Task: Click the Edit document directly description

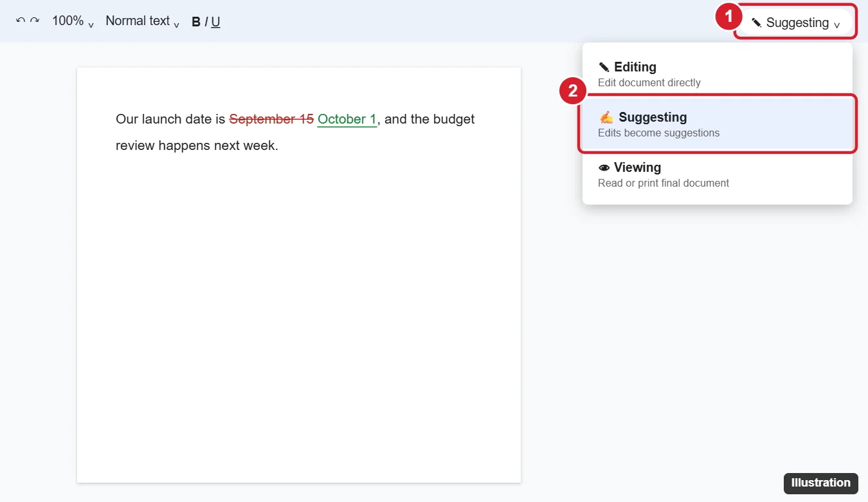Action: (x=649, y=82)
